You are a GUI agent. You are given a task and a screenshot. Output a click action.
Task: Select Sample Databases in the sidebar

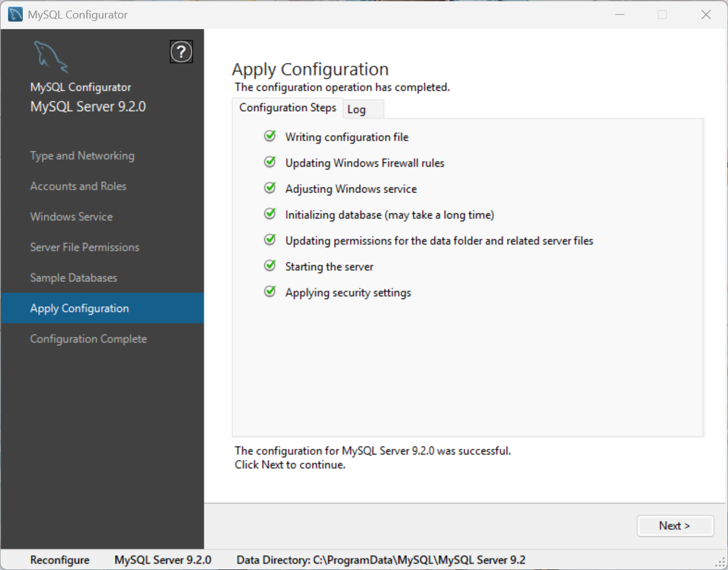(x=73, y=278)
